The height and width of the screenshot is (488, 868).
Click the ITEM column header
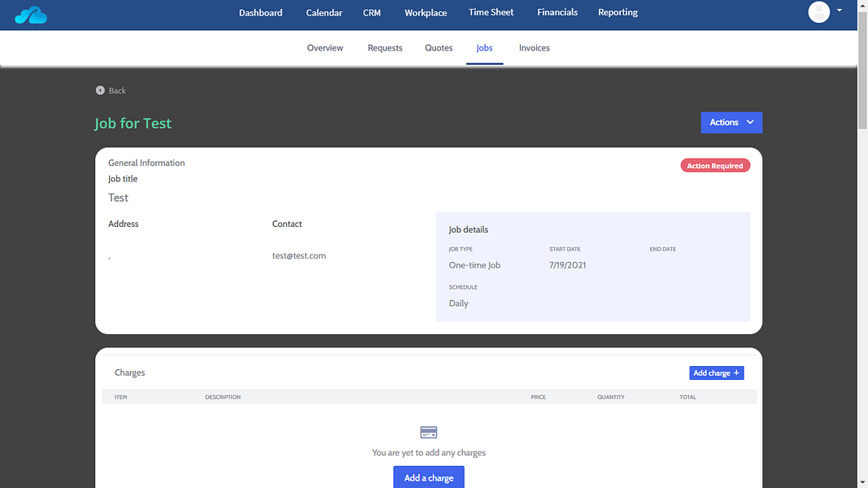click(x=120, y=397)
